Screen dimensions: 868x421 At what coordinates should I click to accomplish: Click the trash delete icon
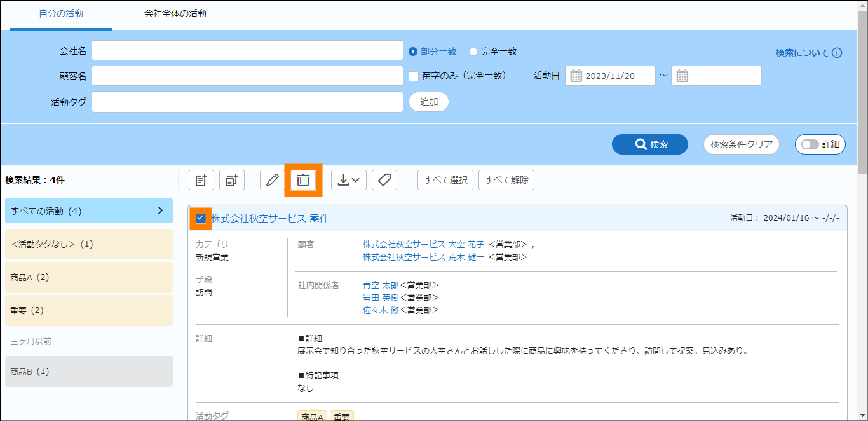303,180
